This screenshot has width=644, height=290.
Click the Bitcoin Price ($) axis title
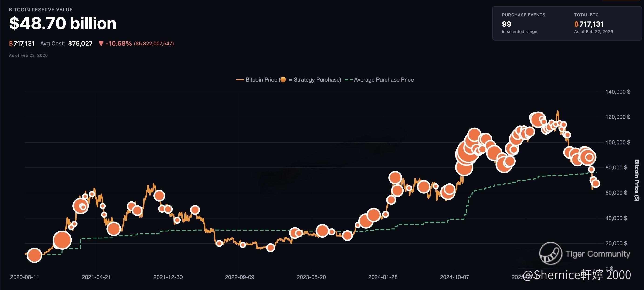tap(637, 180)
